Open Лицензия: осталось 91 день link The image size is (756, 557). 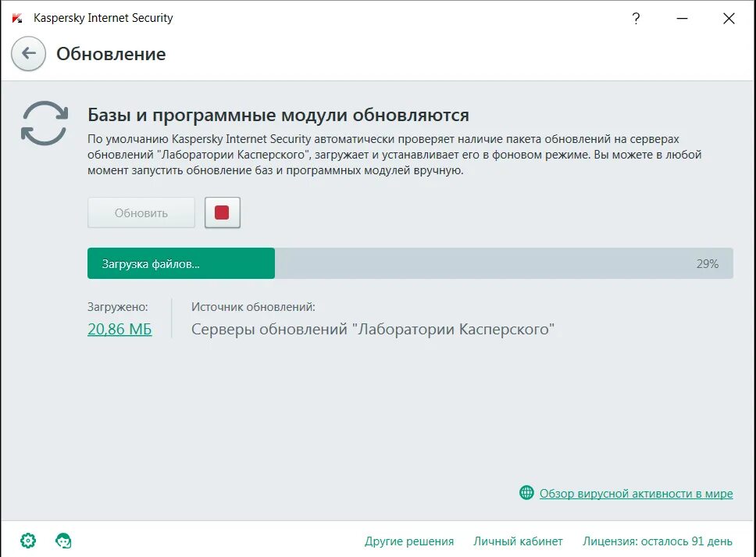click(657, 541)
